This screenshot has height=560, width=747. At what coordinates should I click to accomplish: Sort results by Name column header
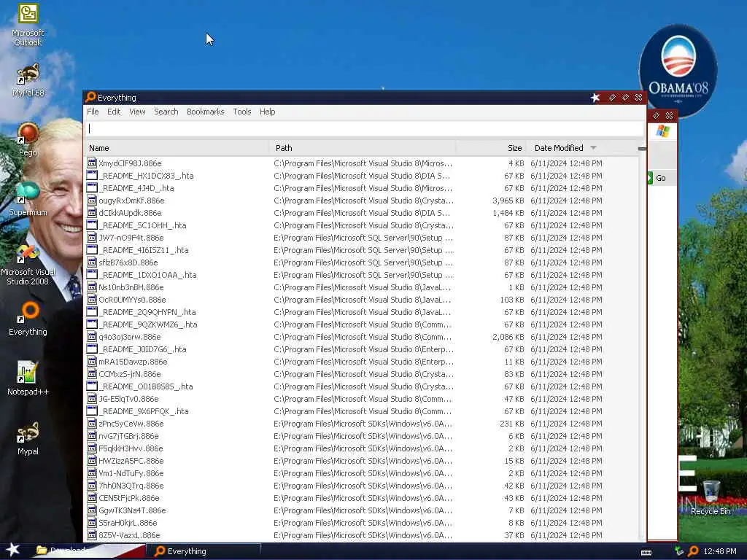[x=177, y=148]
